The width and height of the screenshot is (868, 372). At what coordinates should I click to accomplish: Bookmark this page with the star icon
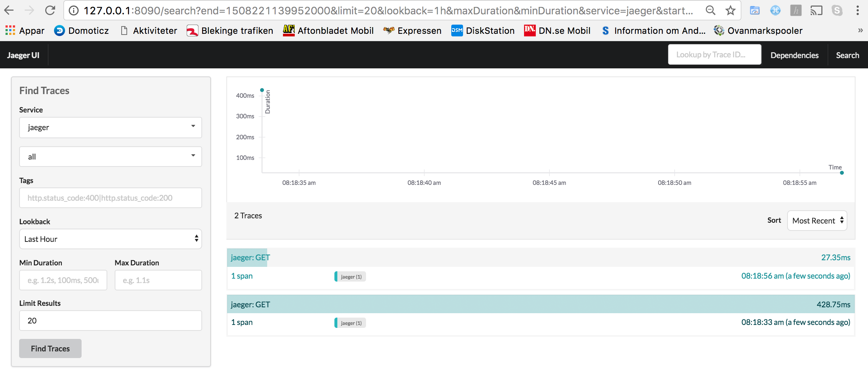tap(731, 10)
